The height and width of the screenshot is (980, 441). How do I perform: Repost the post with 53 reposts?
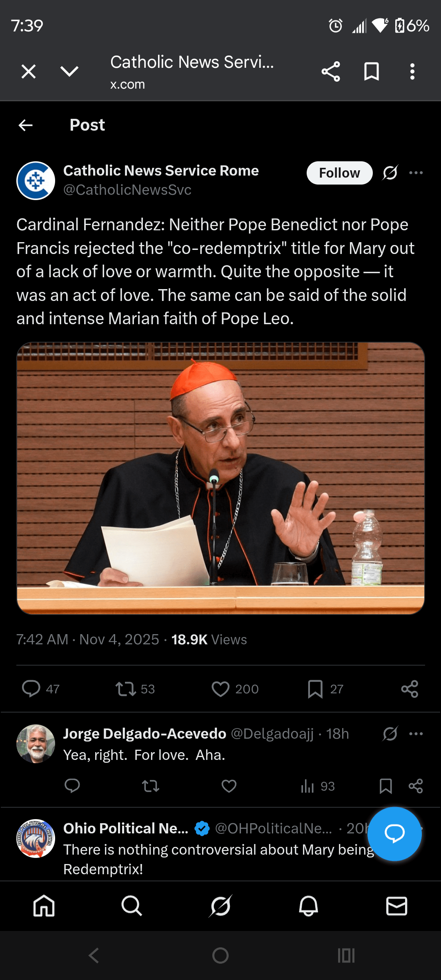coord(125,689)
